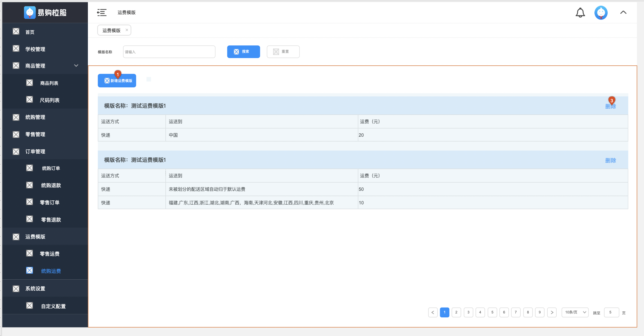This screenshot has width=644, height=336.
Task: Click the icon beside 零售退款
Action: pos(30,219)
